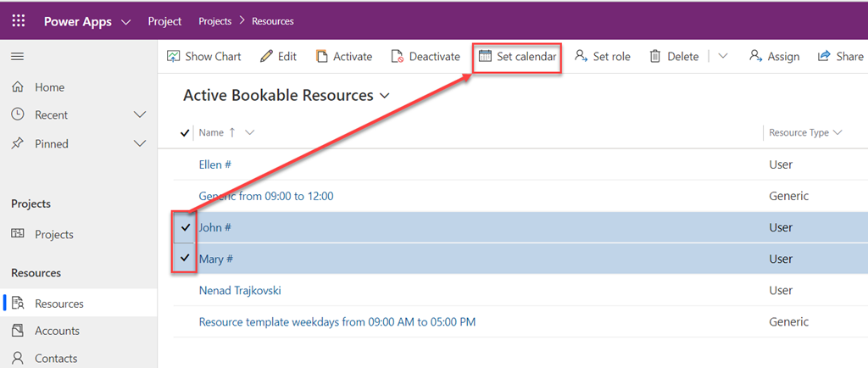Image resolution: width=868 pixels, height=368 pixels.
Task: Open Accounts in the left navigation
Action: [57, 331]
